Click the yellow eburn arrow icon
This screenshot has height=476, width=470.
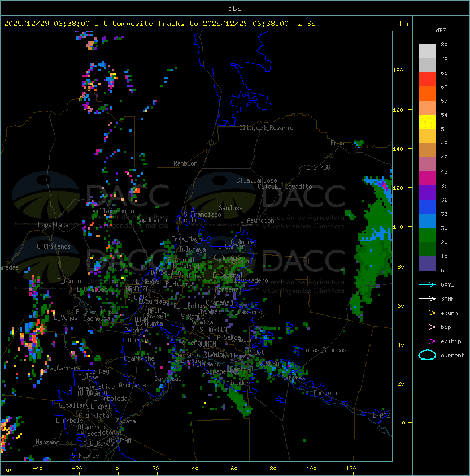point(427,313)
